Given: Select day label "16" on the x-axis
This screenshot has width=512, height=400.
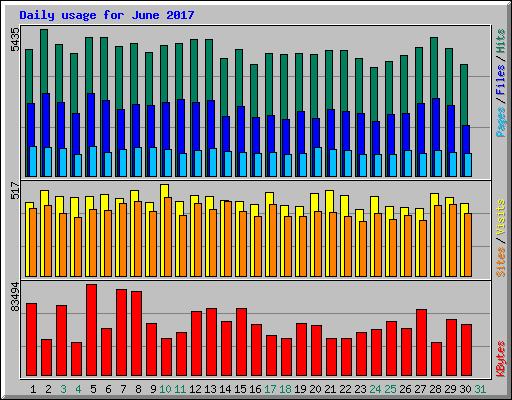Looking at the screenshot, I should pyautogui.click(x=255, y=389).
